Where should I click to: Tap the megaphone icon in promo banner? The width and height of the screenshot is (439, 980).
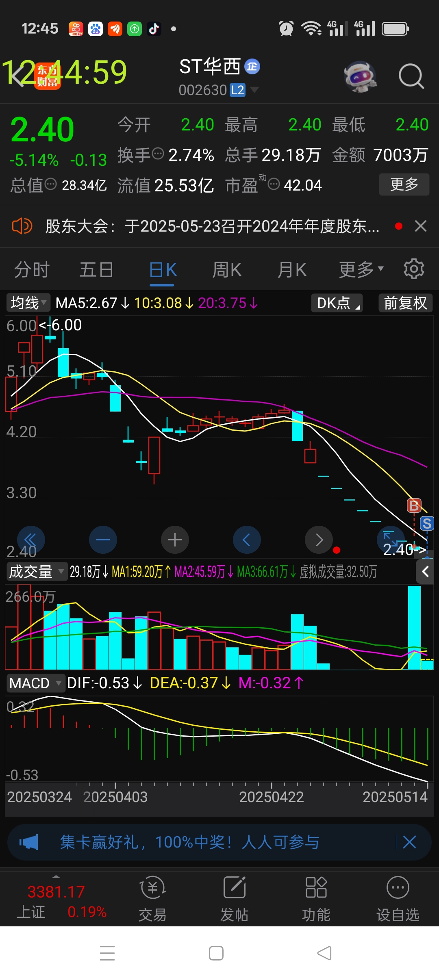tap(28, 842)
